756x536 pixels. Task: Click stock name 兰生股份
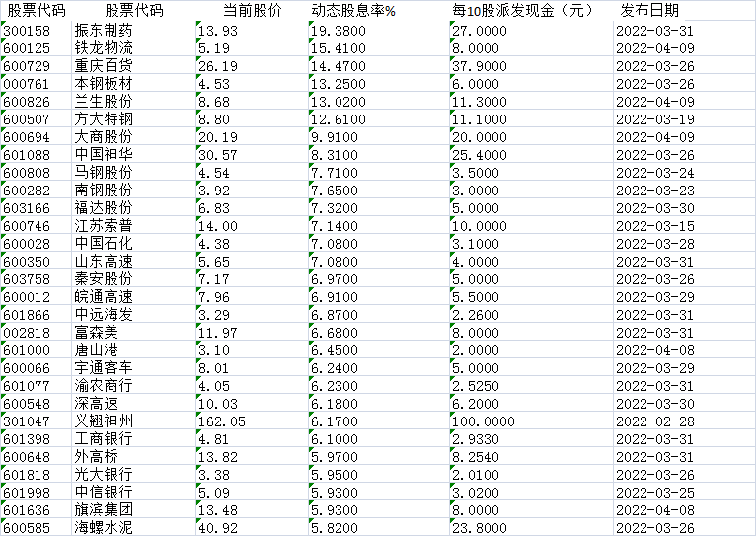click(x=104, y=102)
